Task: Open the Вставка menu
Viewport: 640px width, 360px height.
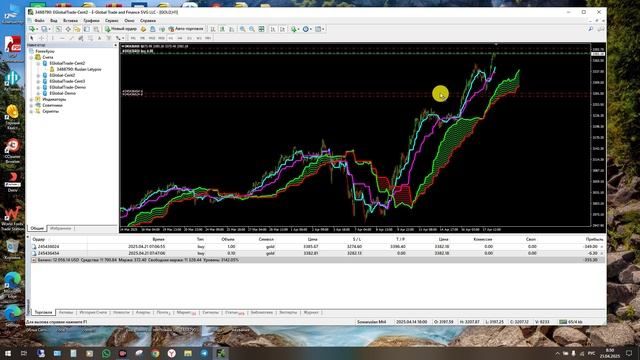Action: [x=70, y=20]
